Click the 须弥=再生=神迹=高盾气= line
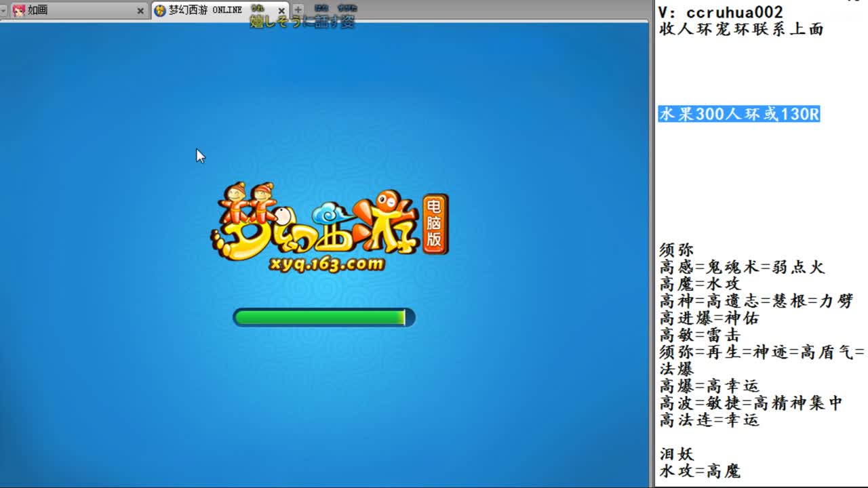This screenshot has width=868, height=488. point(762,352)
